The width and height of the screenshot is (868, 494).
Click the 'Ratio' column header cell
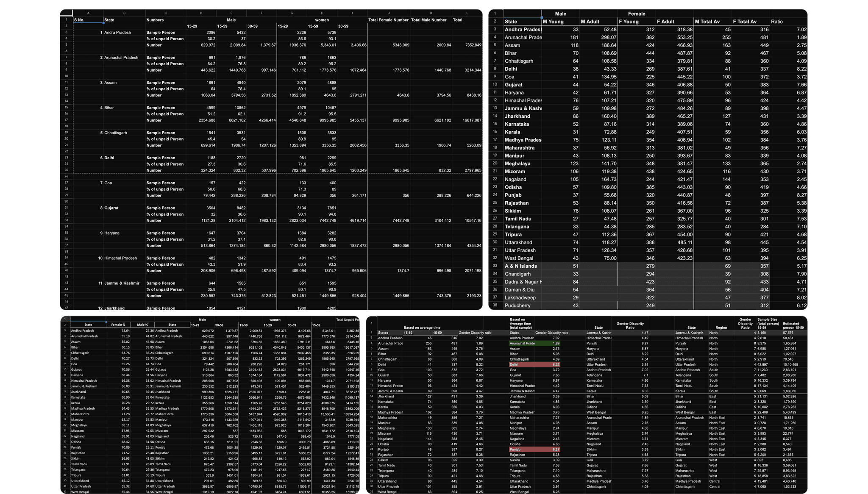(x=777, y=22)
